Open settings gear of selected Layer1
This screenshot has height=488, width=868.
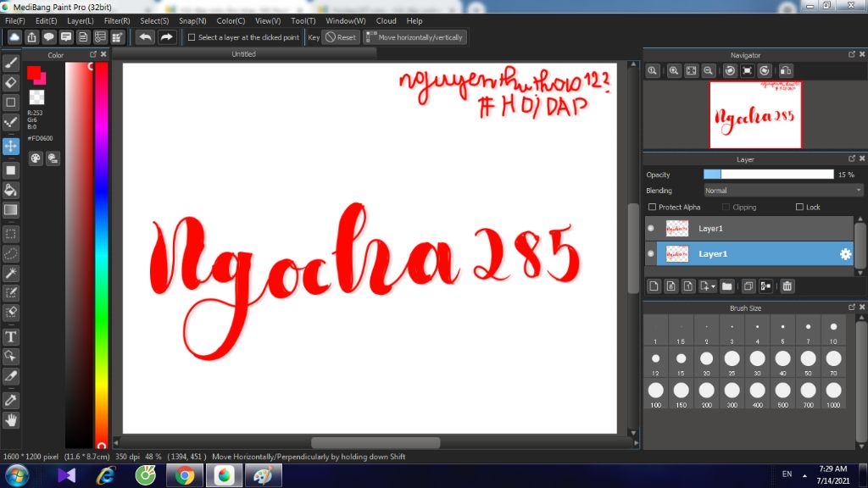click(845, 254)
